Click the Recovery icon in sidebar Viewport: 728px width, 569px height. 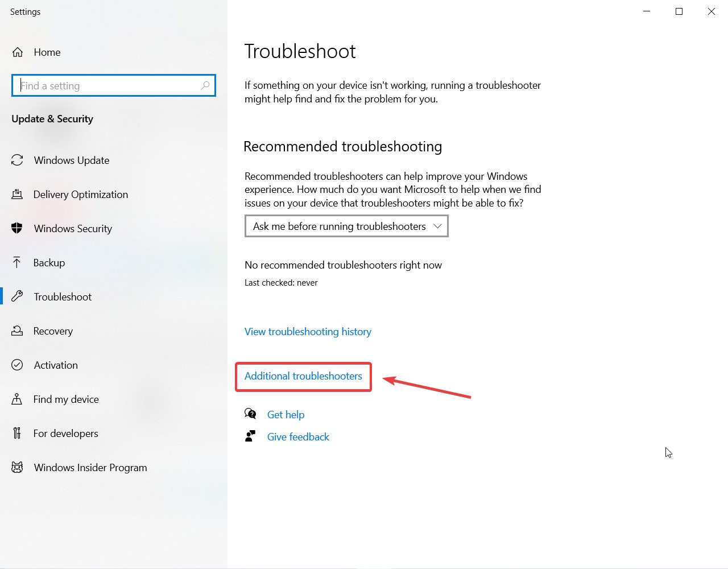pos(17,331)
